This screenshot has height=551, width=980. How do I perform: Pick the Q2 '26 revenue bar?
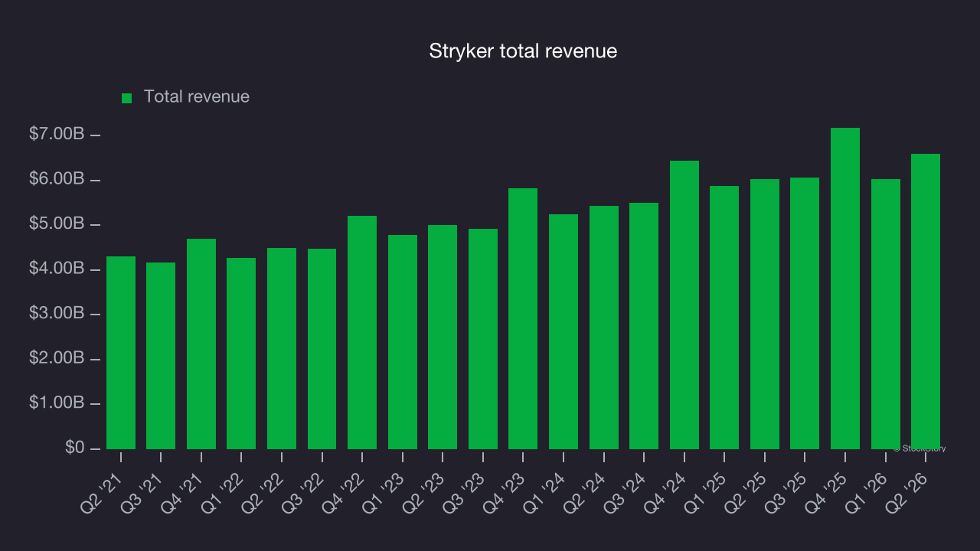(x=926, y=302)
